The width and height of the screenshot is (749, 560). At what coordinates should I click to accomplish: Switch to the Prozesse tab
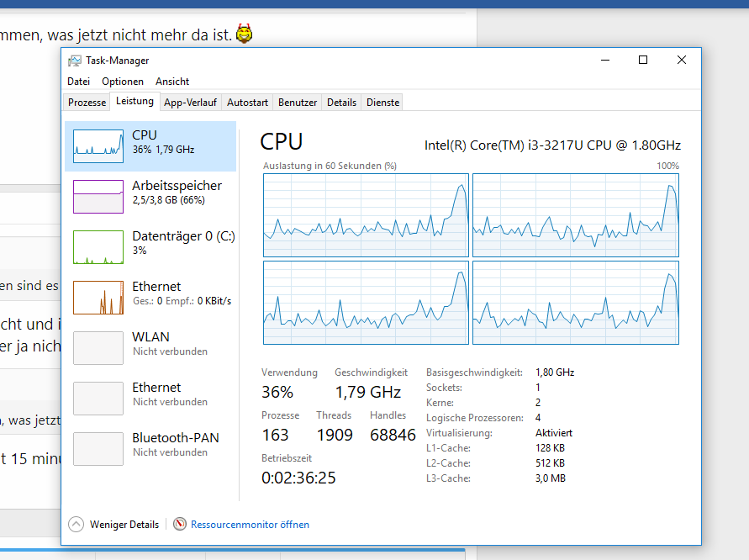coord(87,103)
